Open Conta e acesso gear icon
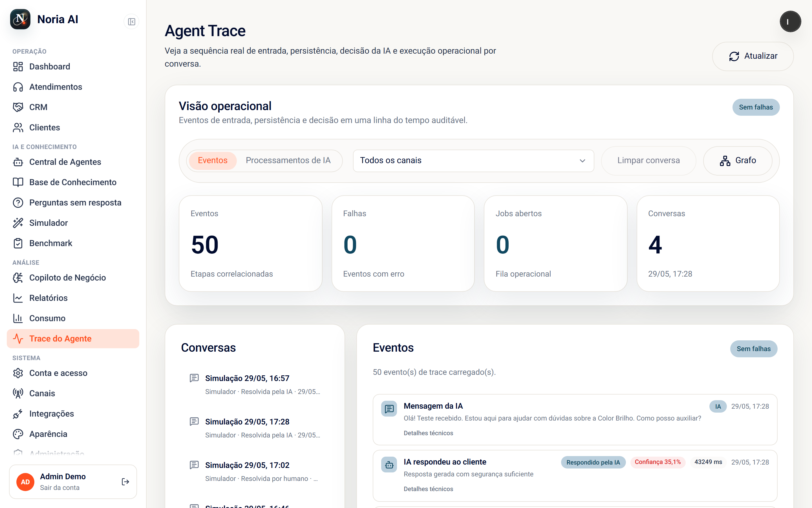The image size is (812, 508). (x=18, y=373)
